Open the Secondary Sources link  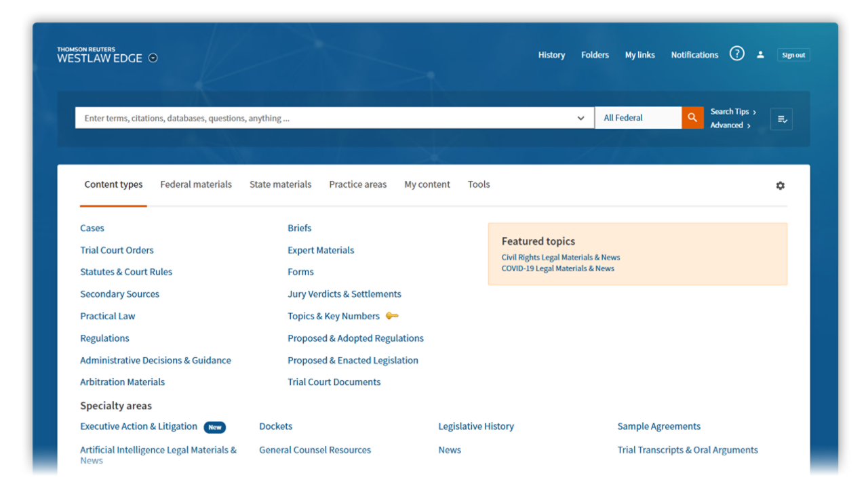coord(119,294)
